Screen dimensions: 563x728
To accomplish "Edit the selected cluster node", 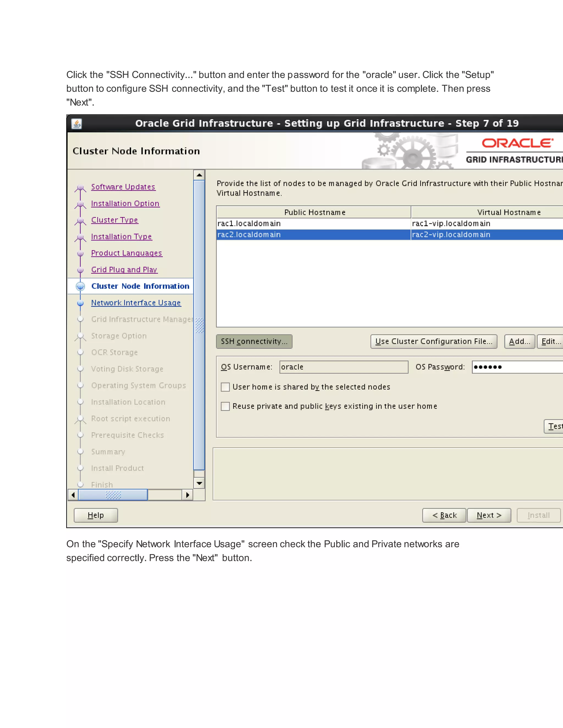I will (x=550, y=341).
